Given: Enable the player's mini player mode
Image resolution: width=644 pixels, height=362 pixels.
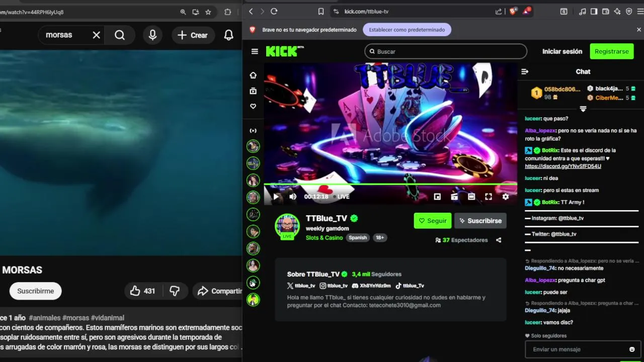Looking at the screenshot, I should point(437,197).
